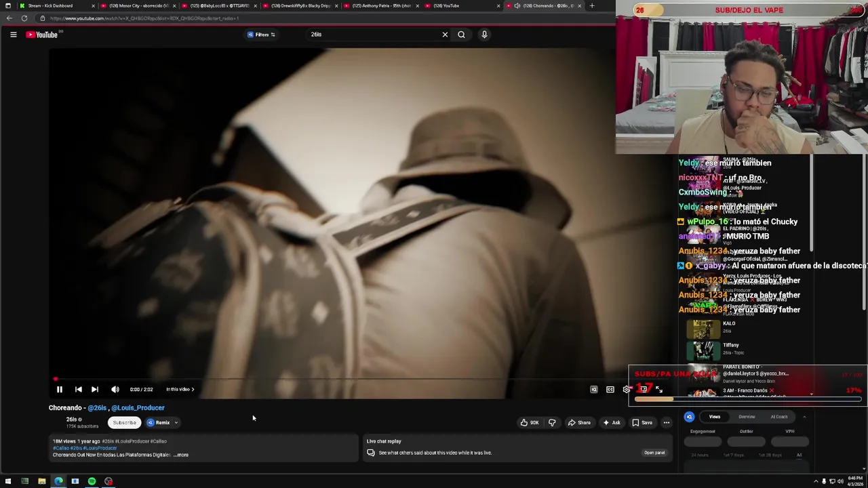868x488 pixels.
Task: Start voice search with microphone
Action: coord(484,35)
